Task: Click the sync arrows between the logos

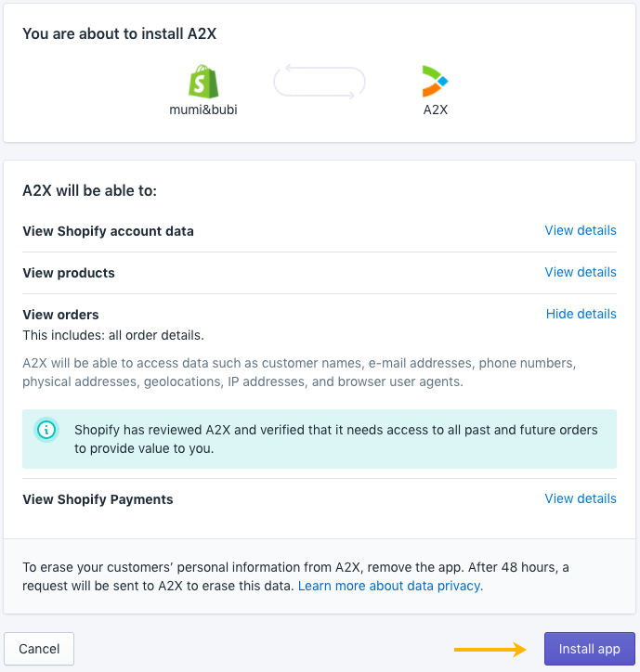Action: coord(320,82)
